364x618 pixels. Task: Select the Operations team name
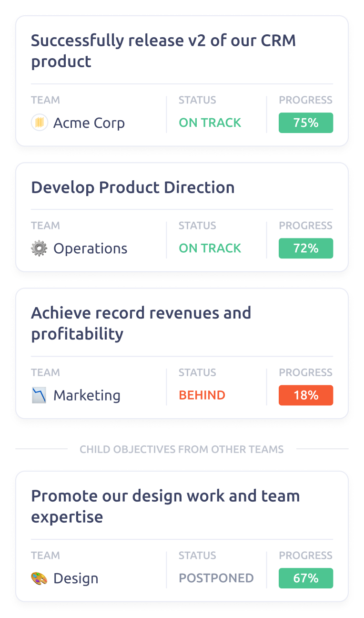point(91,248)
